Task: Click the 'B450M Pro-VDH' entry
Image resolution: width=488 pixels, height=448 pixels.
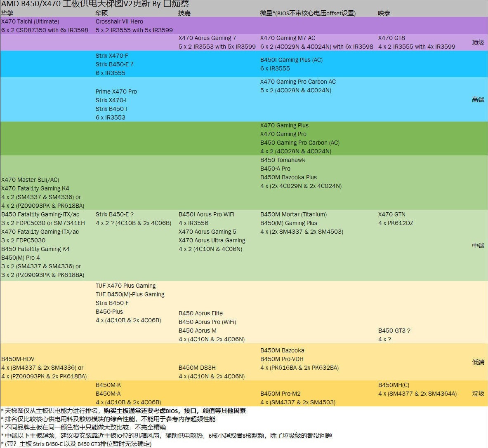Action: (x=282, y=359)
